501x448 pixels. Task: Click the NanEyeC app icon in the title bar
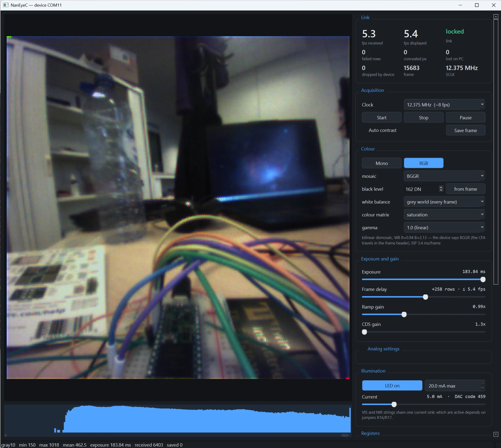click(x=6, y=5)
